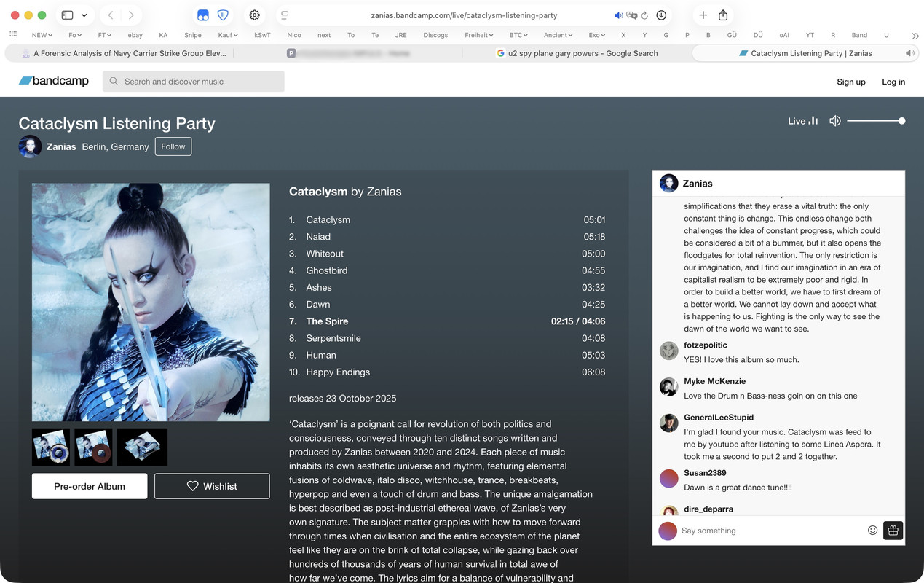The width and height of the screenshot is (924, 583).
Task: Click the Cataclysm album cover art
Action: (x=151, y=302)
